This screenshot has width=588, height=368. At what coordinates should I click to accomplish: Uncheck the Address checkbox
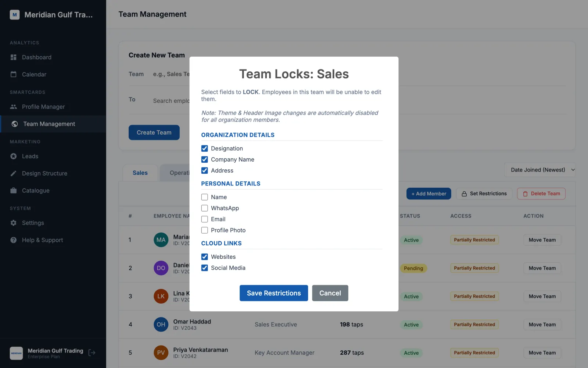(205, 170)
